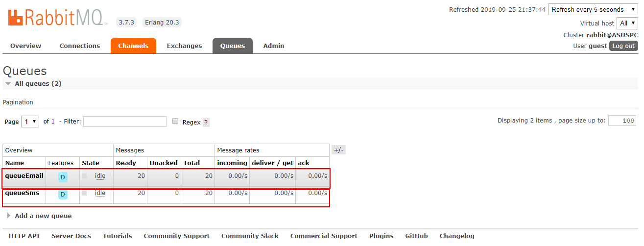Open the Commercial Support link
This screenshot has height=246, width=644.
coord(324,236)
